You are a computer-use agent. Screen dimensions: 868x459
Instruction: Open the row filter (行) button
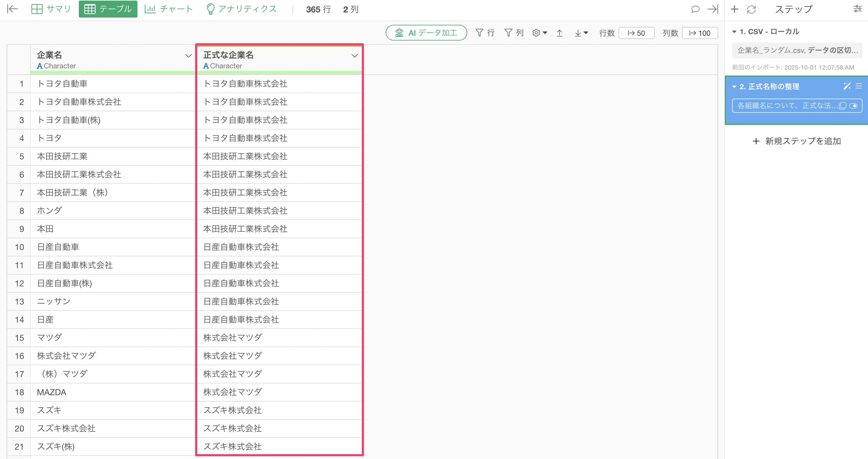(x=485, y=33)
